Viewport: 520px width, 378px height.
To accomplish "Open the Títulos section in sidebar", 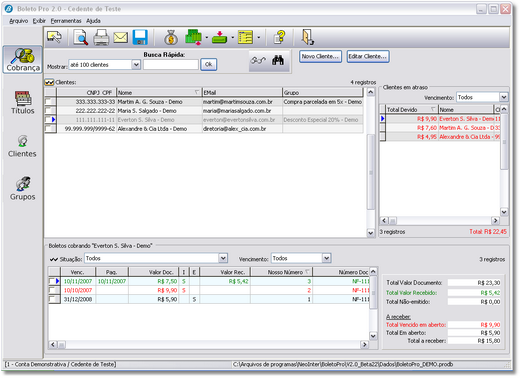I will (23, 103).
